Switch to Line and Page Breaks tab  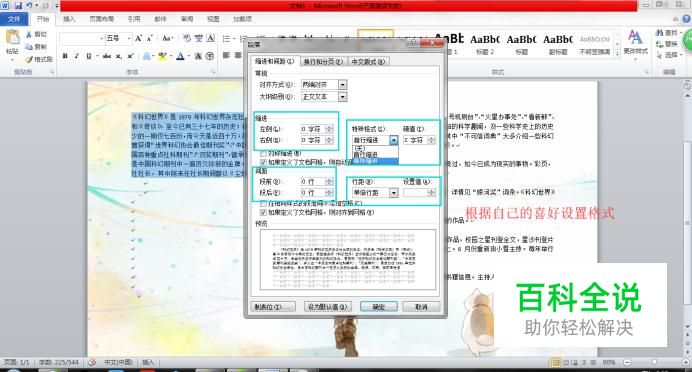coord(323,62)
